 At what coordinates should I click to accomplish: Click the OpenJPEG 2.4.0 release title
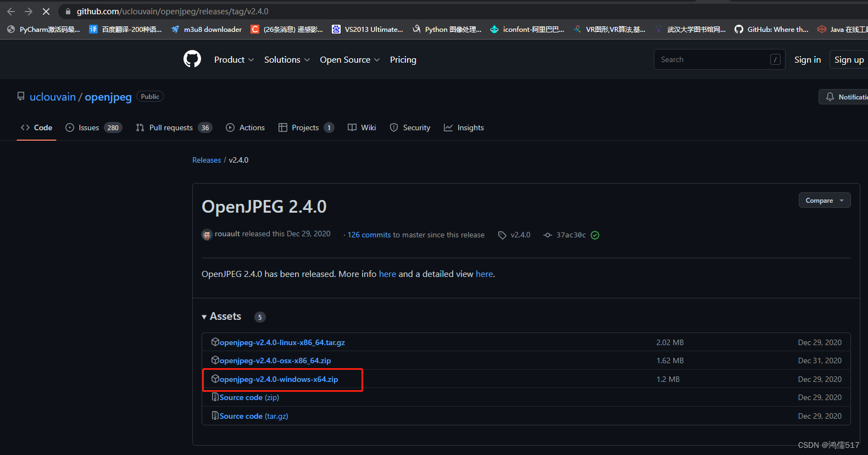(264, 207)
